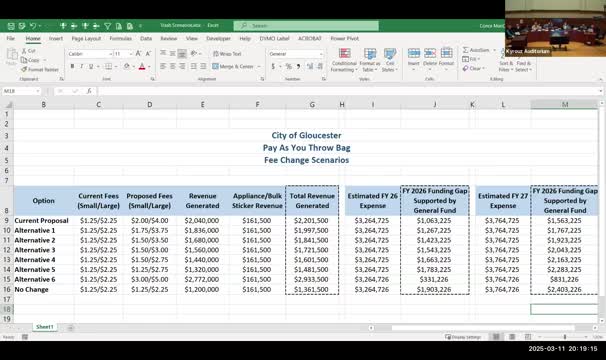Open Cell Styles gallery
606x360 pixels.
click(390, 60)
